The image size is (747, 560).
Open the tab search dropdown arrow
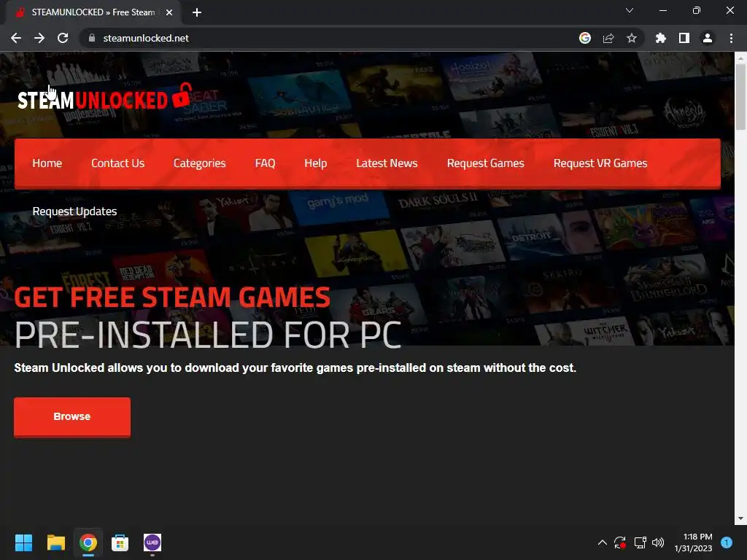630,10
